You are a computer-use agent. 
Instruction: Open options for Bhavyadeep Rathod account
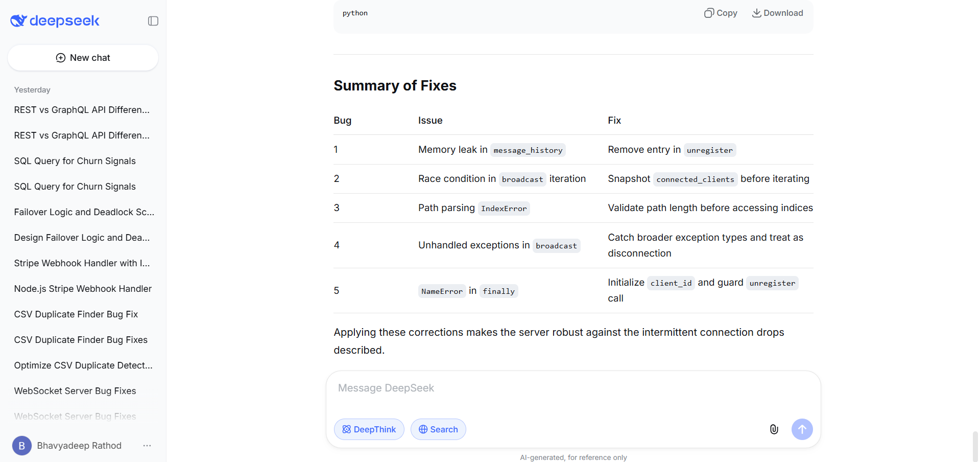pos(147,445)
